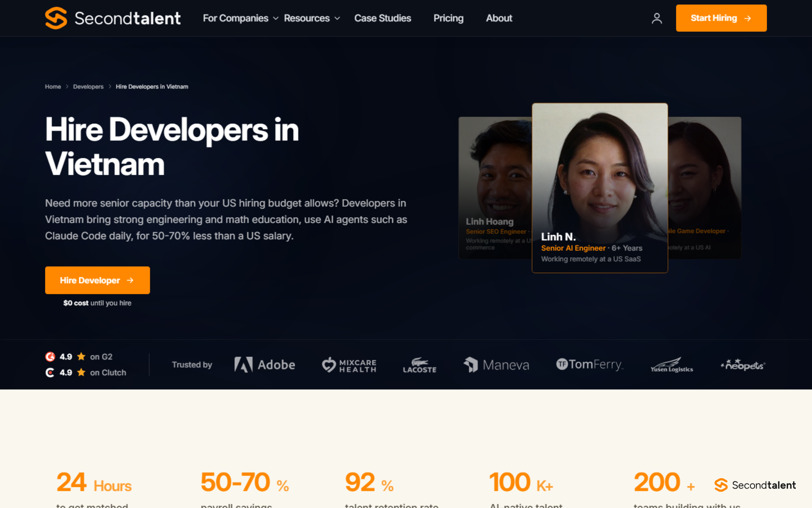Click the Start Hiring button
This screenshot has width=812, height=508.
coord(721,18)
